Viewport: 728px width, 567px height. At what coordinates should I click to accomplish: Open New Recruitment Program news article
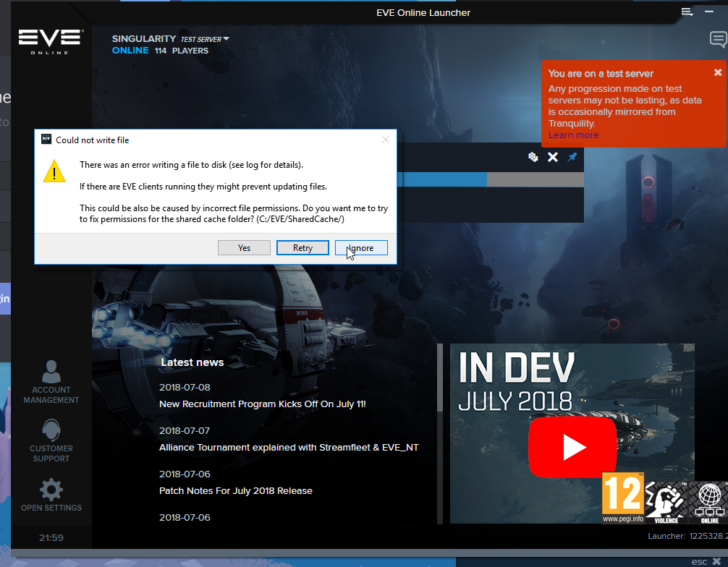[262, 404]
